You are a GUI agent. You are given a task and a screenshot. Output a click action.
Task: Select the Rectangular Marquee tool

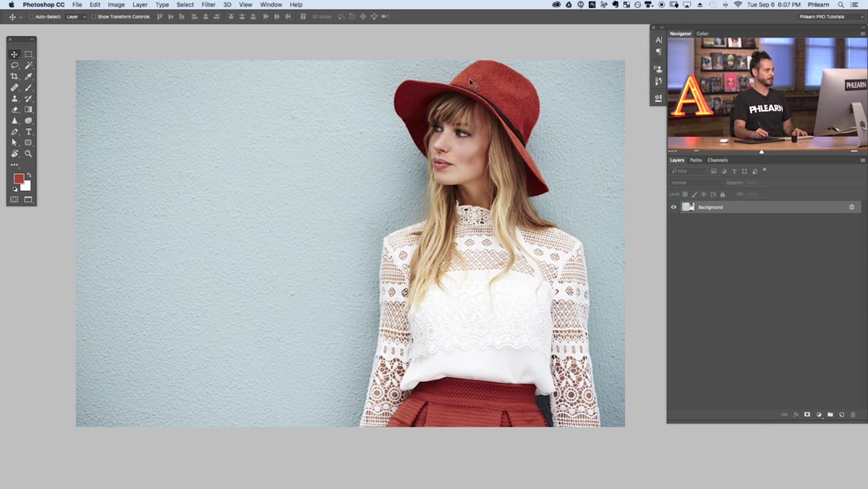tap(28, 54)
